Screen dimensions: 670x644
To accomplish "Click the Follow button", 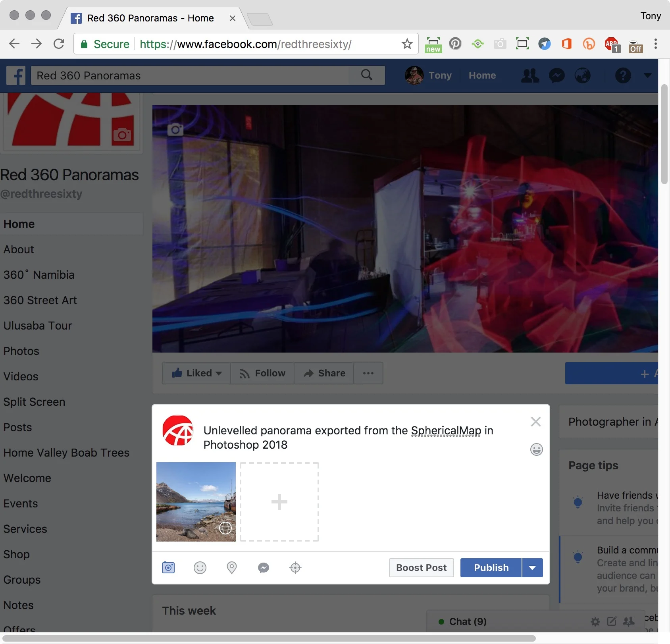I will coord(262,373).
